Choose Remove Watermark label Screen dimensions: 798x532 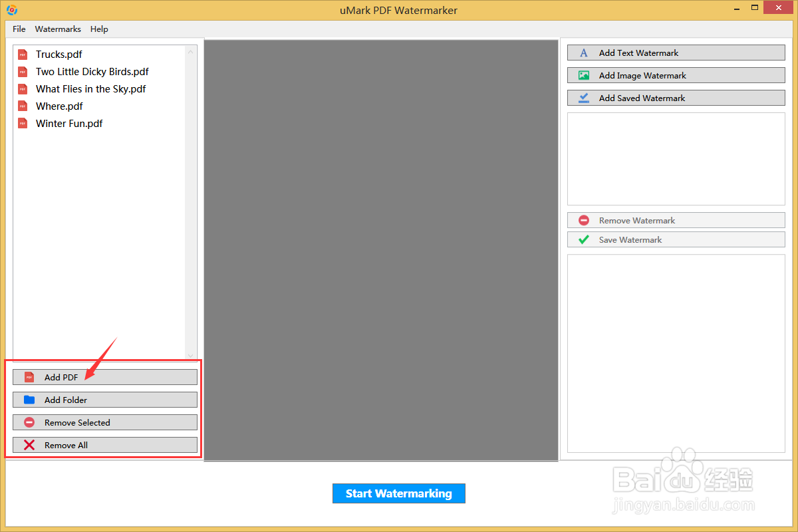click(637, 220)
